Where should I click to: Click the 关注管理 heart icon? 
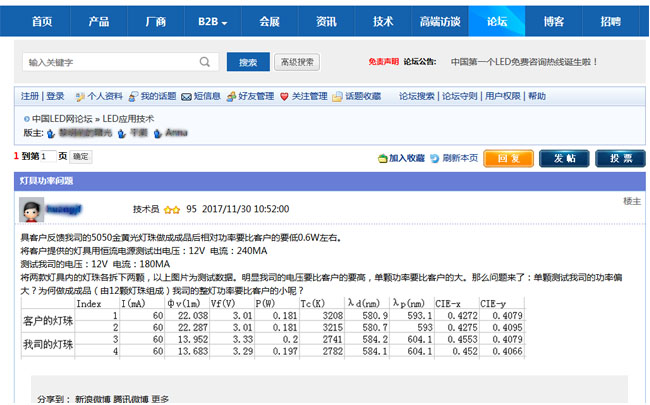click(284, 97)
